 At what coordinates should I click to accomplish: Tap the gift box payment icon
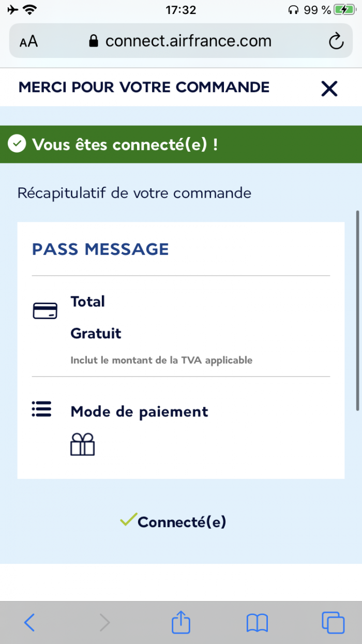[x=82, y=444]
